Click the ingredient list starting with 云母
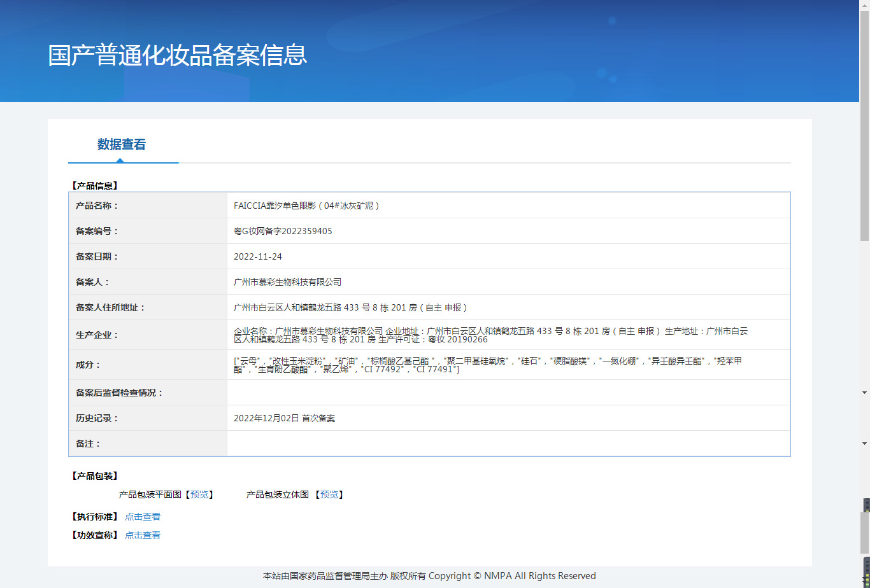This screenshot has height=588, width=870. [x=488, y=365]
